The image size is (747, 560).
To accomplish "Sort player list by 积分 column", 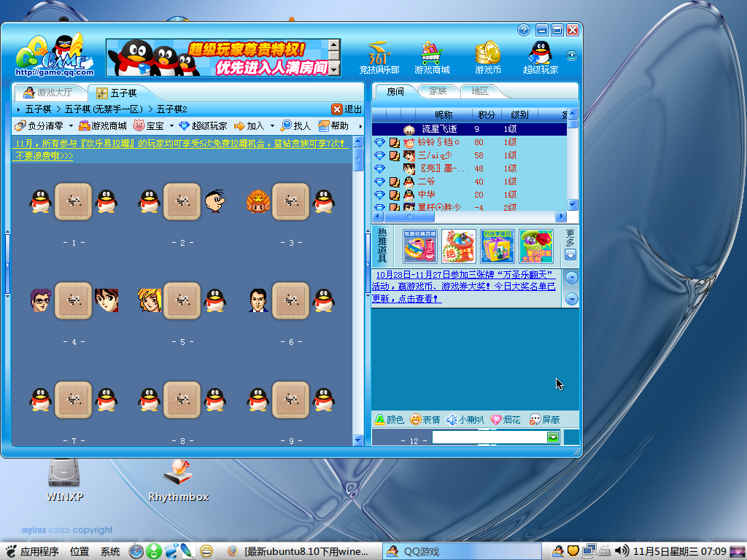I will pos(486,114).
